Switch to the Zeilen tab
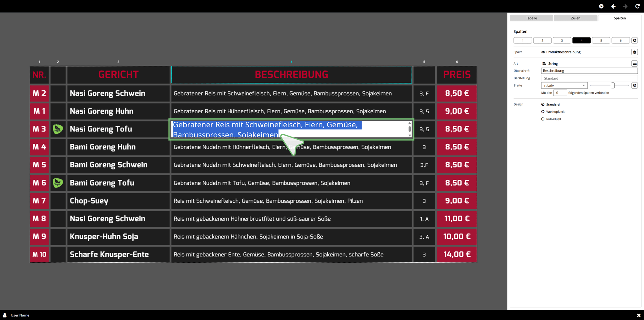The image size is (644, 320). [575, 18]
